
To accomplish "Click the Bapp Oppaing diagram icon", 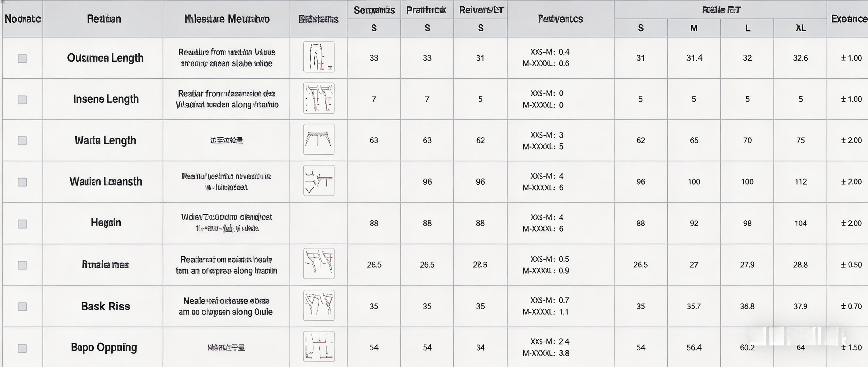I will point(319,347).
